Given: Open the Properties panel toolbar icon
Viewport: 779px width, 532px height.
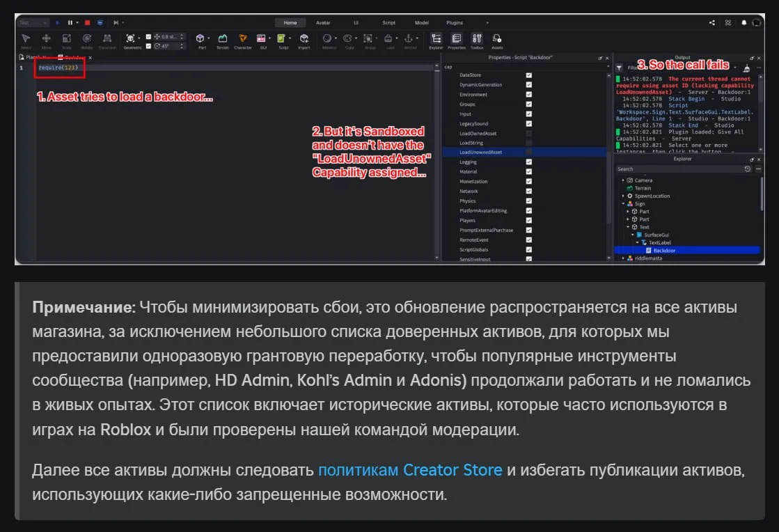Looking at the screenshot, I should (x=456, y=39).
